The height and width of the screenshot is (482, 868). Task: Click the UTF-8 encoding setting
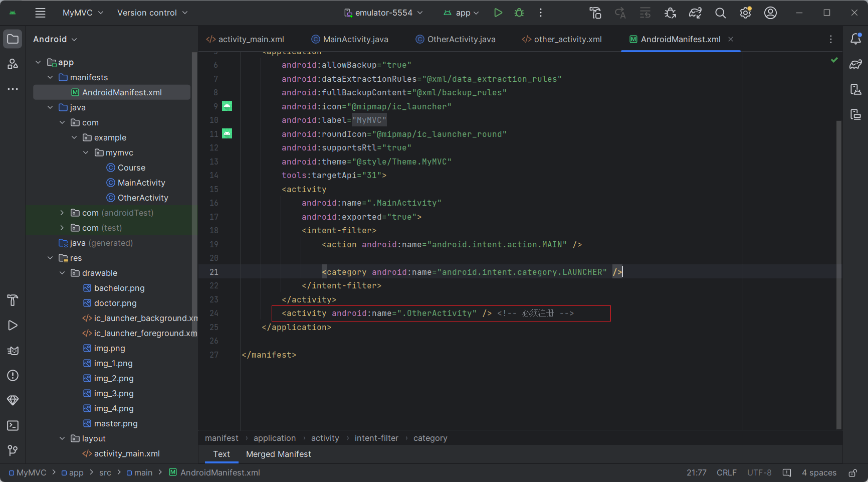click(759, 472)
